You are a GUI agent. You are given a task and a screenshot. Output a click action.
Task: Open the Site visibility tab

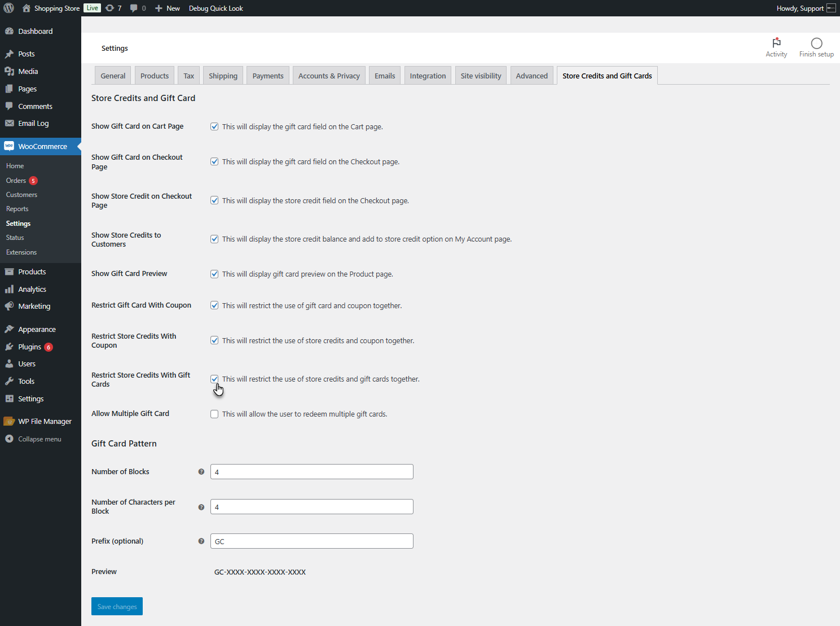click(x=481, y=76)
